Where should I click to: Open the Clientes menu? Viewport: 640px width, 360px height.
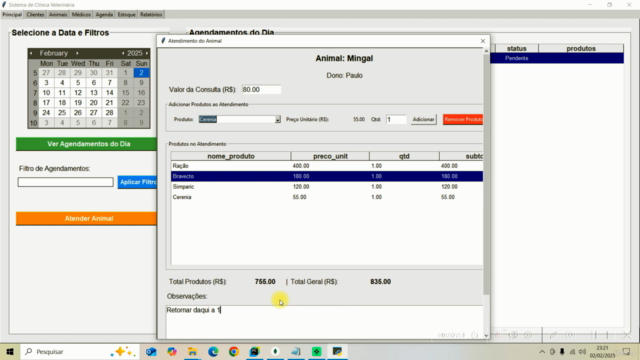coord(35,15)
